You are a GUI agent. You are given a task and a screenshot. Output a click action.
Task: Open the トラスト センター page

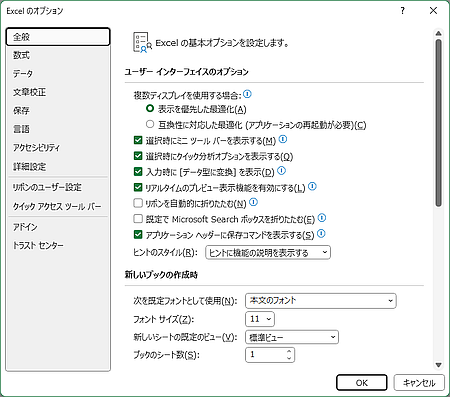(58, 246)
